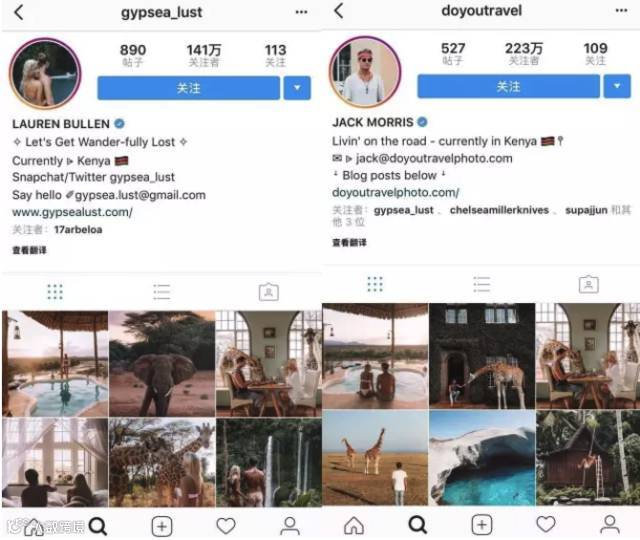Expand dropdown next to gypsea_lust follow button
Viewport: 640px width, 540px height.
pos(297,88)
